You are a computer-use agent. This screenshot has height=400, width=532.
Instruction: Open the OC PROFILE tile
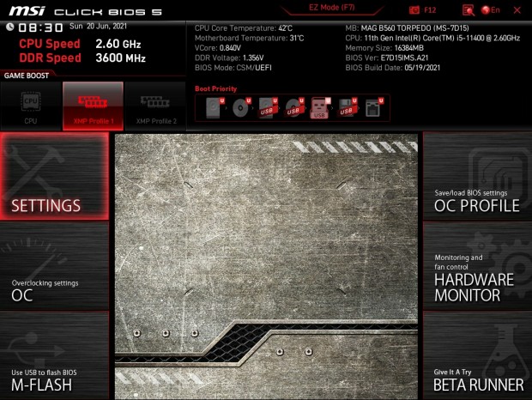[477, 176]
